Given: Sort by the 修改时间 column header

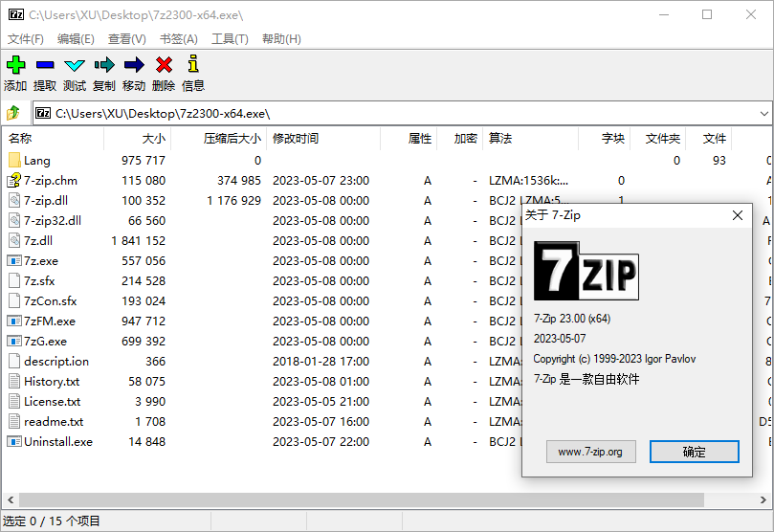Looking at the screenshot, I should tap(296, 139).
